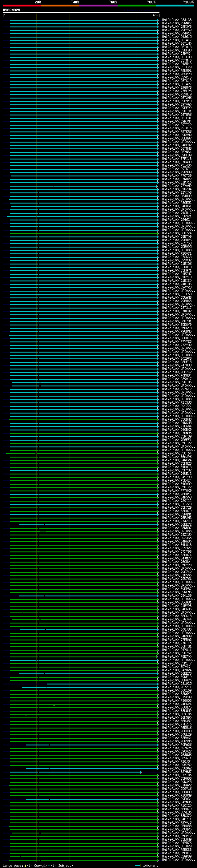The height and width of the screenshot is (868, 197).
Task: Select hit label UniRef100_Q86DY7
Action: click(176, 494)
